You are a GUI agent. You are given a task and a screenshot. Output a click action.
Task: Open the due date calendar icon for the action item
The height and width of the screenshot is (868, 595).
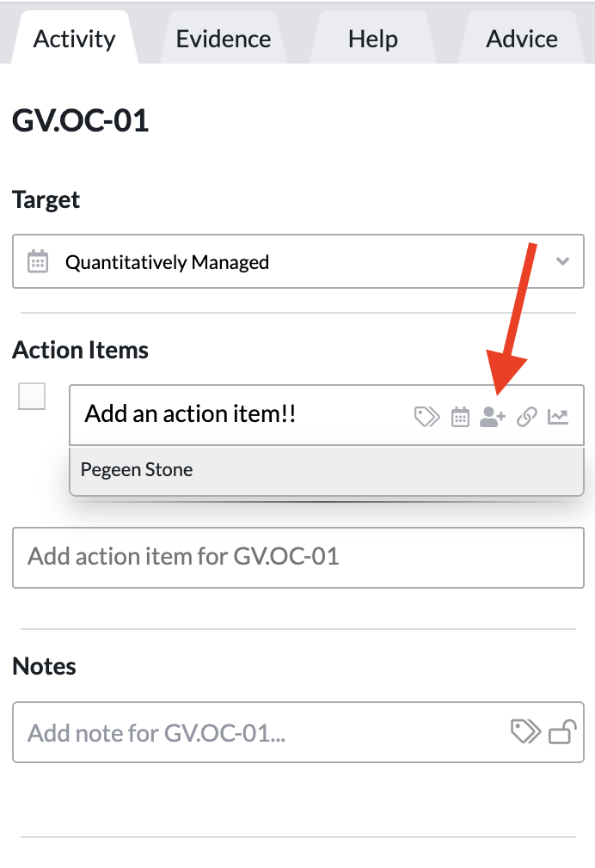[460, 417]
